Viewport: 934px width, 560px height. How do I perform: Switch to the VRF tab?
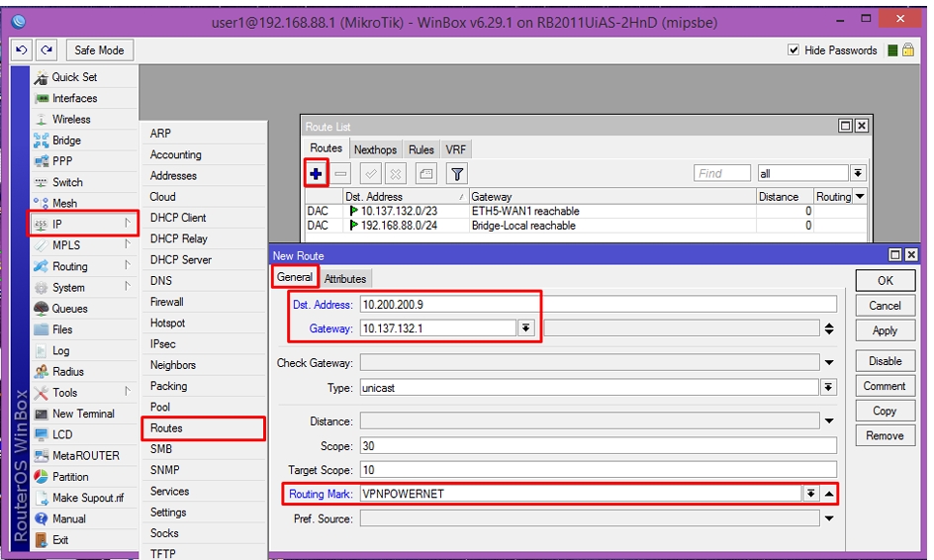tap(456, 149)
